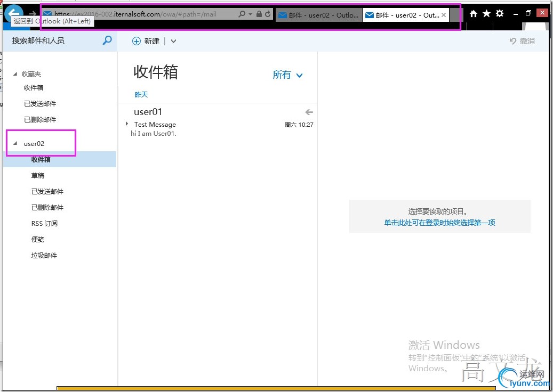Image resolution: width=553 pixels, height=392 pixels.
Task: Open favorites star icon
Action: [x=486, y=14]
